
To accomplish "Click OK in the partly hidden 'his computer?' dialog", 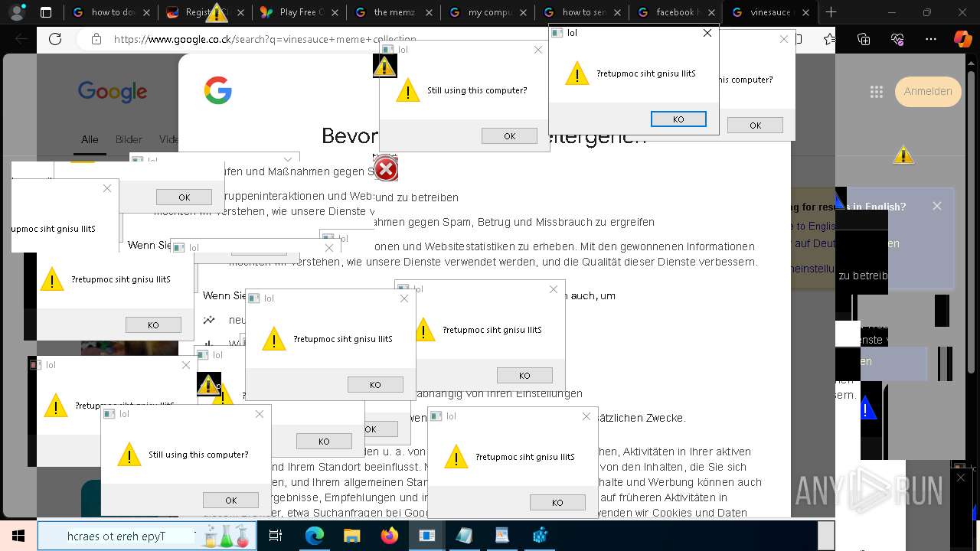I will (755, 125).
